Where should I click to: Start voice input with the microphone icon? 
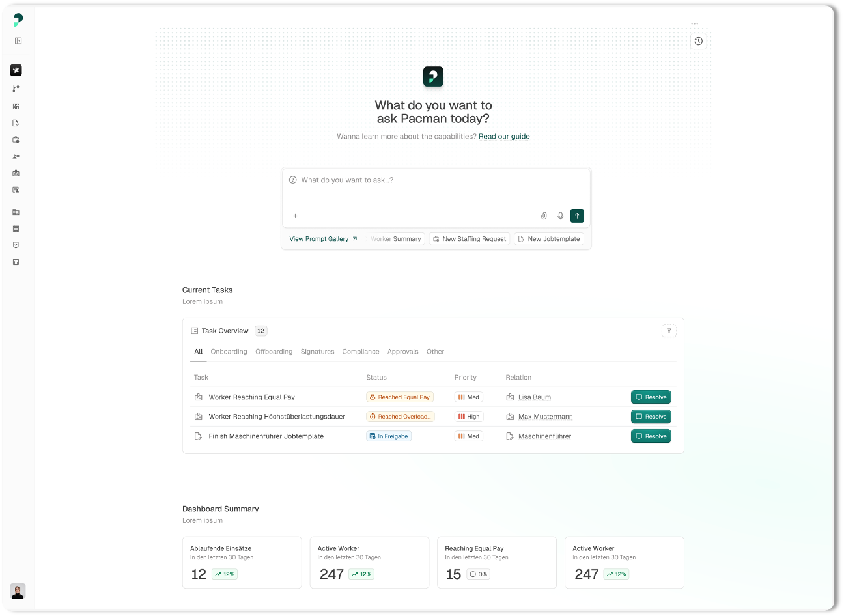click(x=561, y=216)
